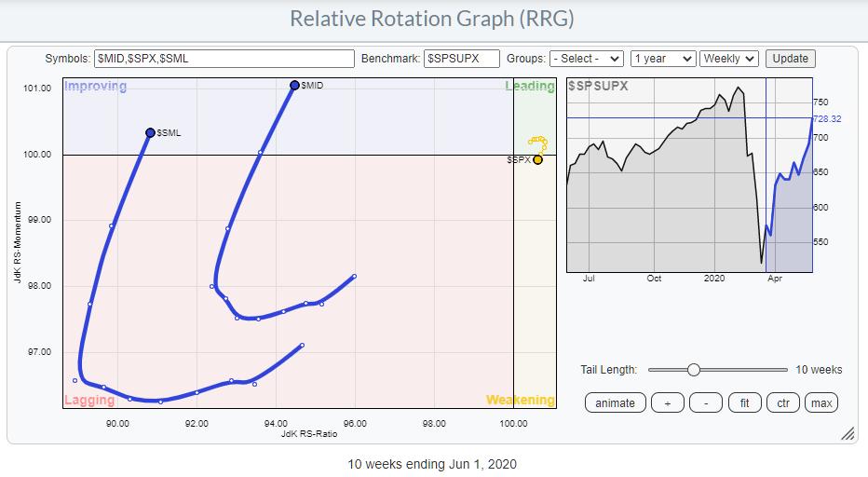Click the Benchmark input field
868x477 pixels.
point(461,59)
